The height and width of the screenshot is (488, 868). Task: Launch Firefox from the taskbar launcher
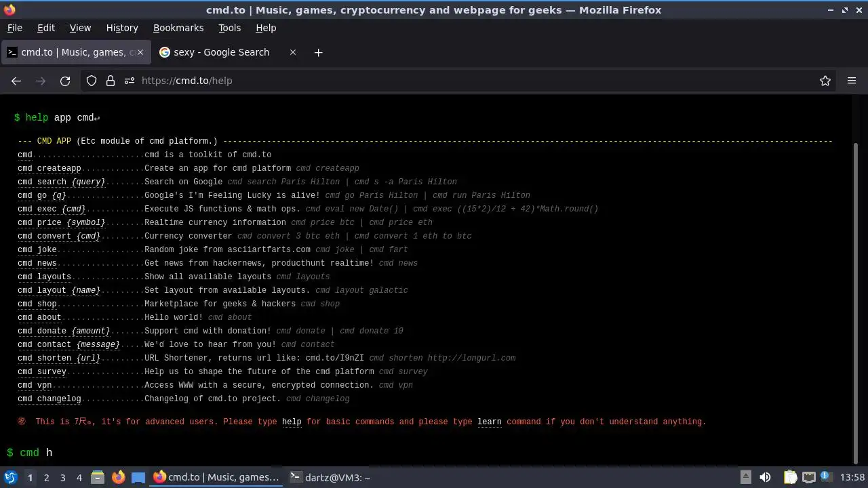[x=118, y=477]
